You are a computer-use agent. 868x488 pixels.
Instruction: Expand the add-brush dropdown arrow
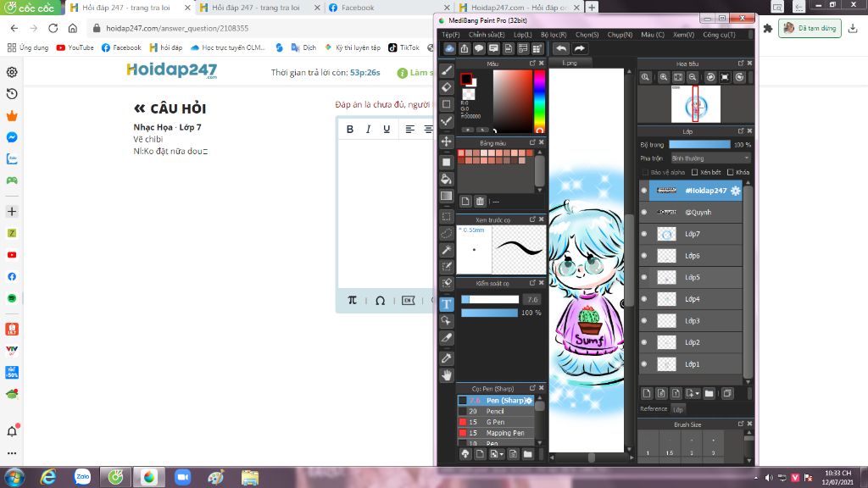point(501,454)
